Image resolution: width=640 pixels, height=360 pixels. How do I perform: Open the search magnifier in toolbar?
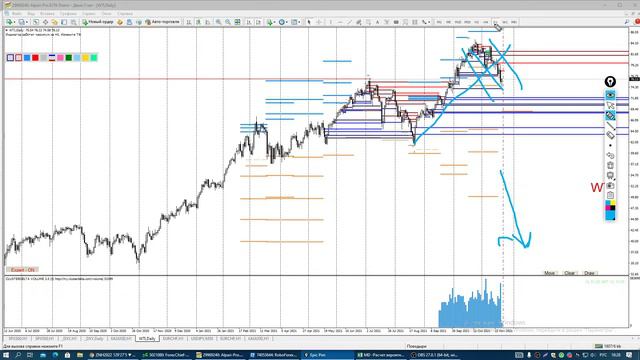pyautogui.click(x=627, y=22)
